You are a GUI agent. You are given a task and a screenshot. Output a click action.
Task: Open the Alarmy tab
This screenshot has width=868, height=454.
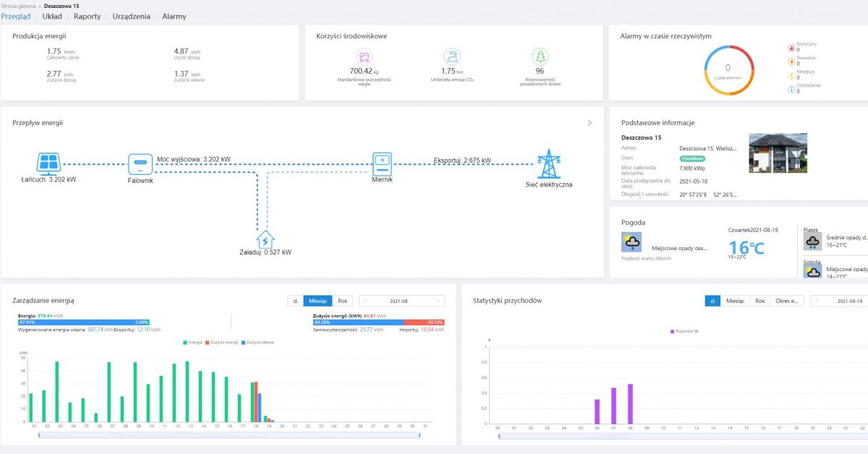pos(174,16)
